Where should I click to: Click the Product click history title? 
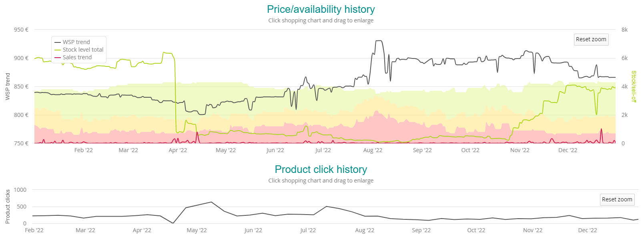pos(321,169)
